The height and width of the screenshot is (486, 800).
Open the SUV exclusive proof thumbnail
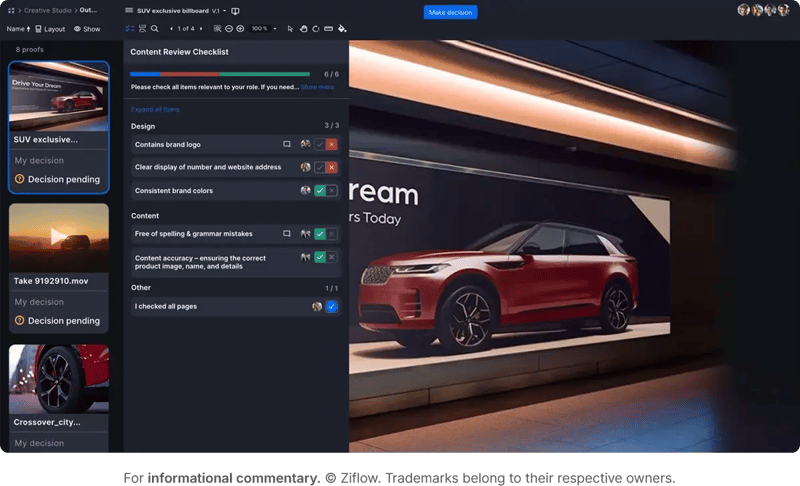[x=59, y=96]
